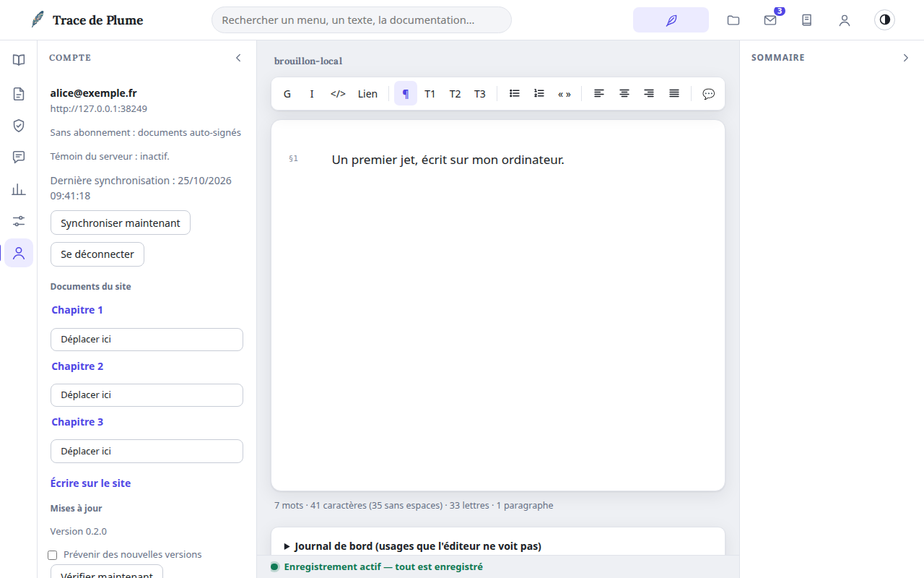Click the user profile icon in header

[x=845, y=20]
